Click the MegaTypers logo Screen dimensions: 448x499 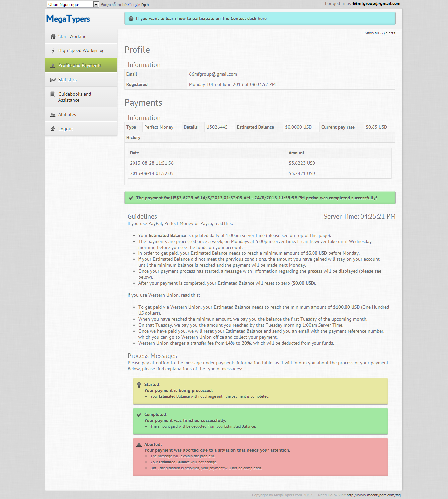(x=68, y=19)
